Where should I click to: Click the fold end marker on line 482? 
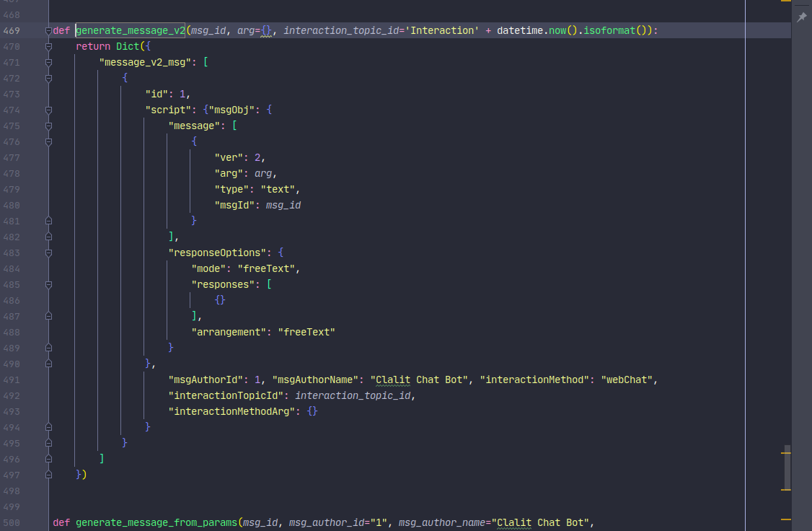[x=49, y=237]
